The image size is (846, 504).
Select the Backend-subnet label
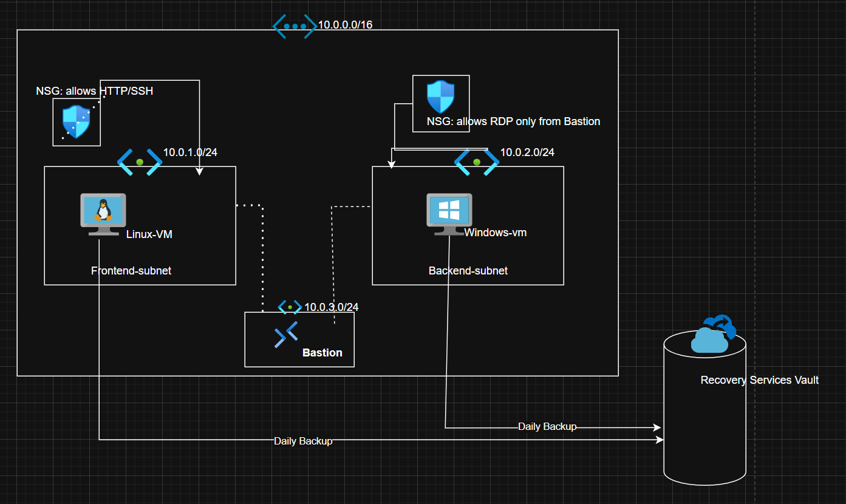pos(468,271)
